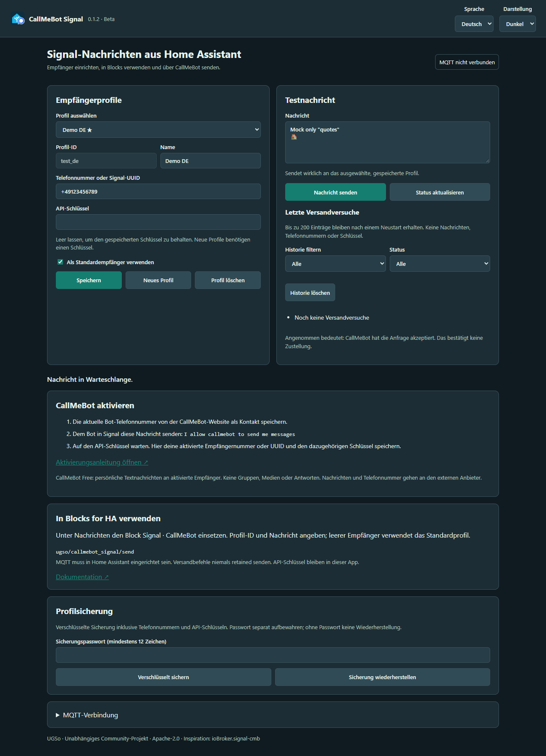
Task: Click the MQTT topic ugso/callmebot_signal/send
Action: coord(95,552)
